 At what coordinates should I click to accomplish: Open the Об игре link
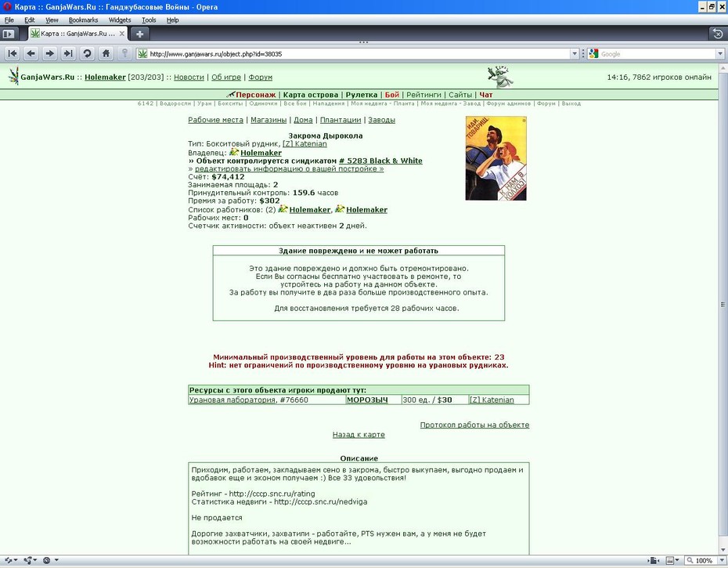coord(226,77)
